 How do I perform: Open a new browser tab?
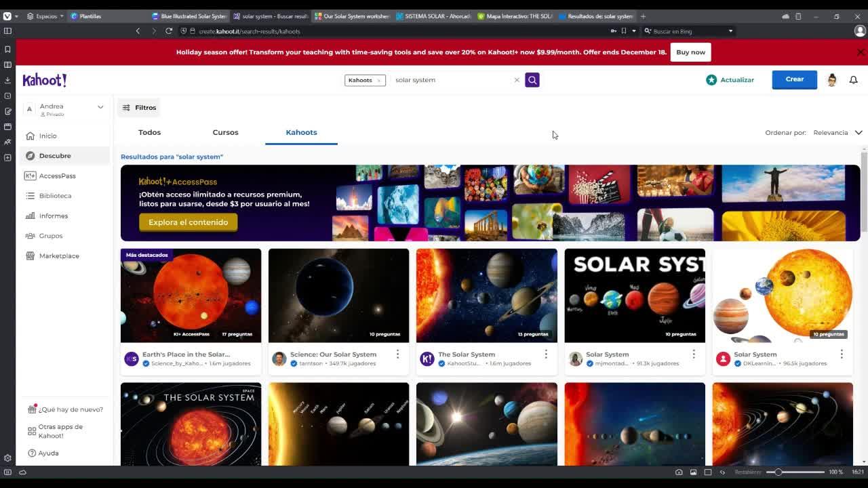click(643, 16)
